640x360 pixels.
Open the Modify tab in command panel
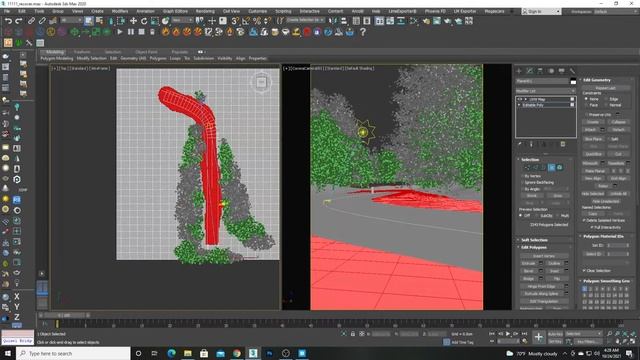point(530,71)
